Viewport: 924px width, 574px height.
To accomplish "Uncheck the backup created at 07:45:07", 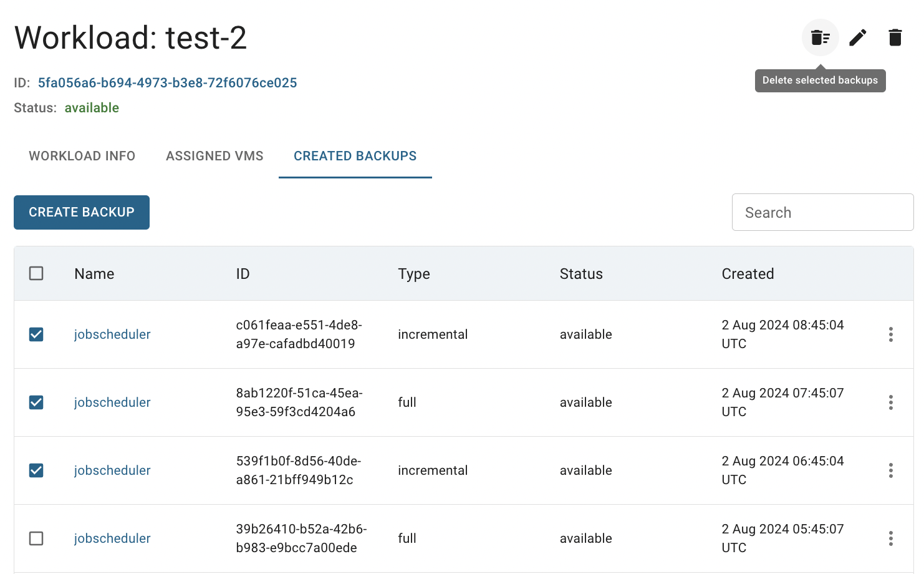I will click(36, 402).
